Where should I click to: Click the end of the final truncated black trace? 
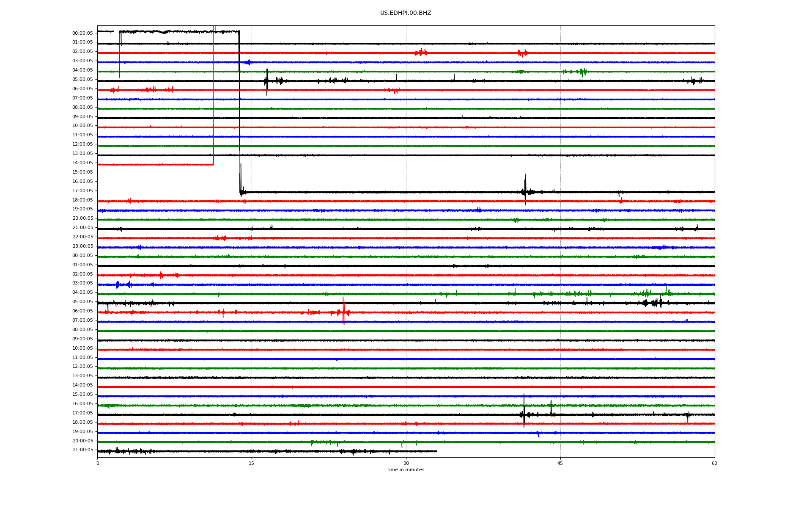point(436,451)
